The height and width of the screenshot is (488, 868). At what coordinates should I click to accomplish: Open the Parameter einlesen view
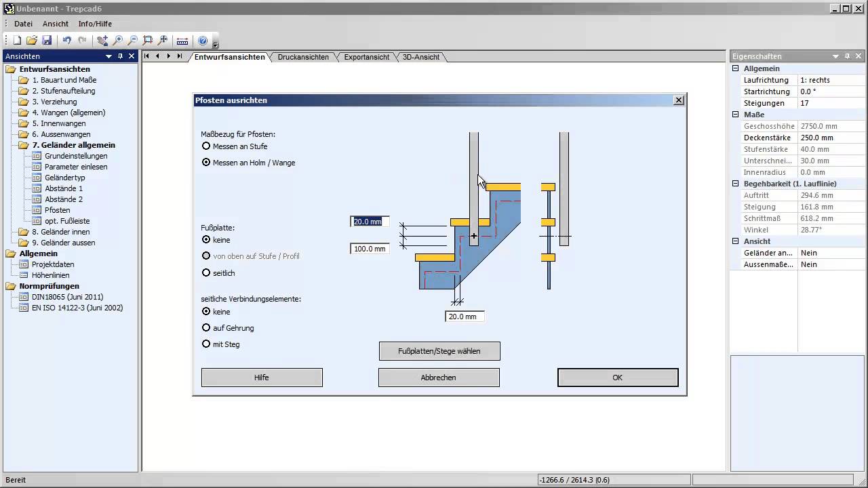click(x=76, y=167)
